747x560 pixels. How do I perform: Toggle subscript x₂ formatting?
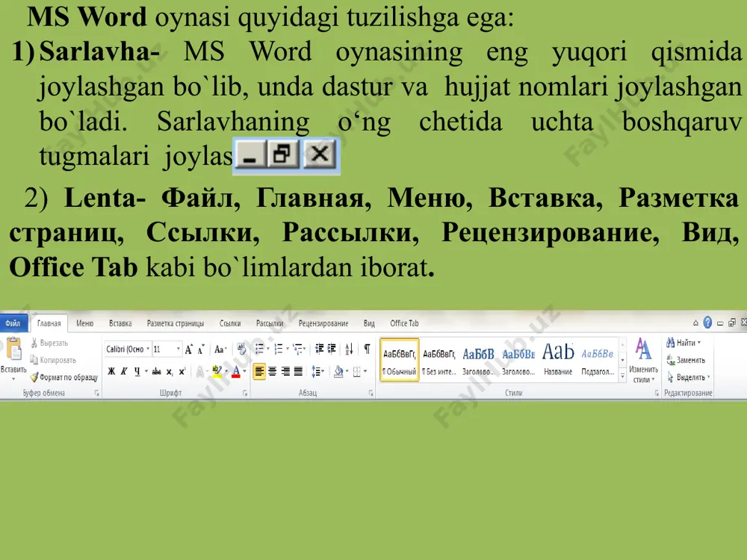pos(170,372)
